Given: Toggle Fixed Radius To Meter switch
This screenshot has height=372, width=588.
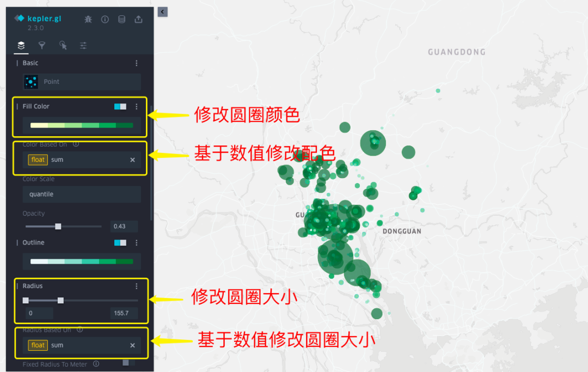Looking at the screenshot, I should [128, 363].
